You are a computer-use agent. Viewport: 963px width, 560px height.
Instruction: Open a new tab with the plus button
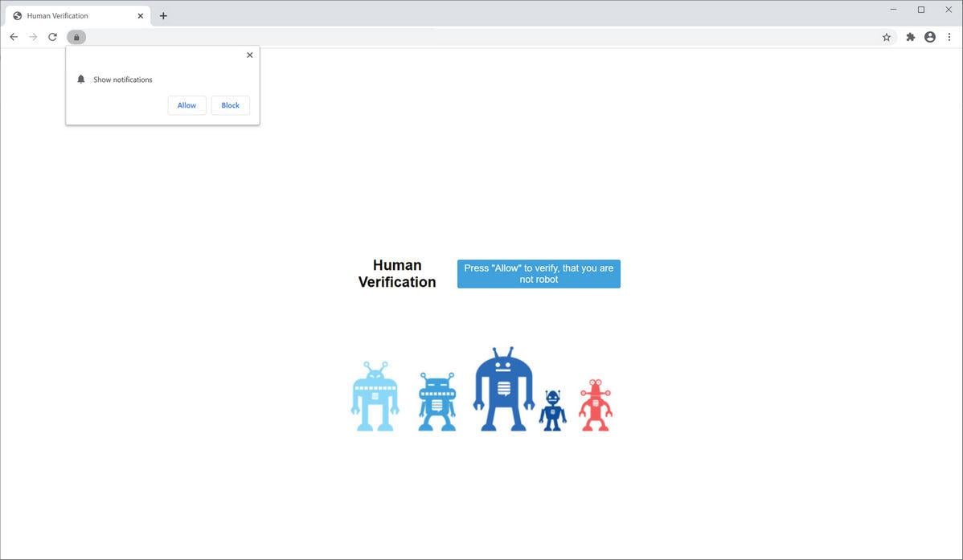[163, 15]
